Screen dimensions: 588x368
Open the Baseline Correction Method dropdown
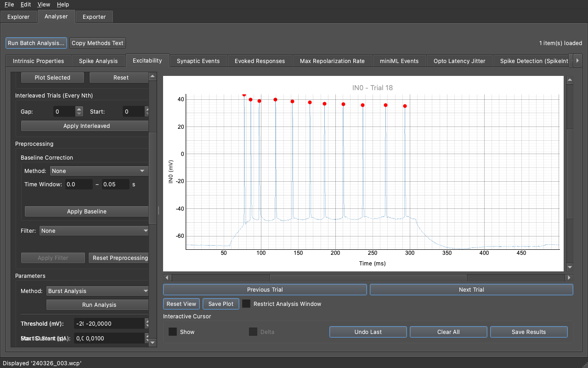[x=99, y=171]
